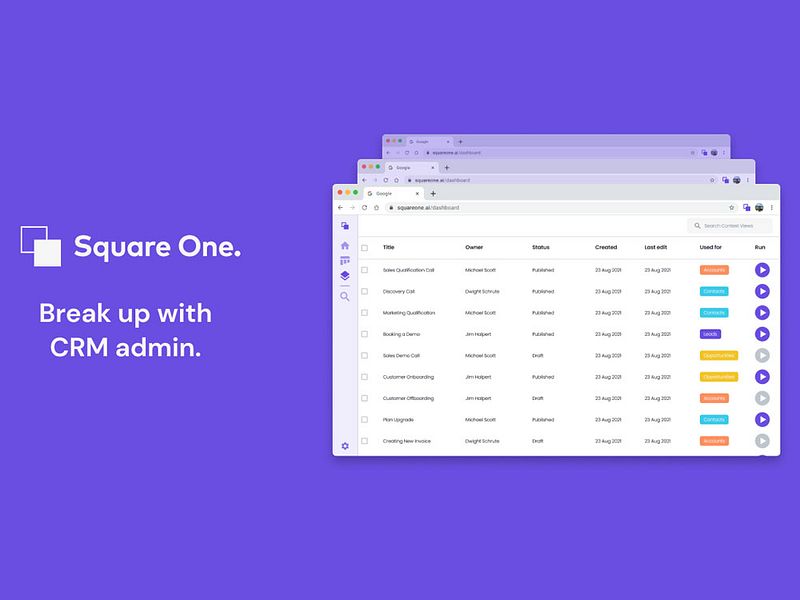
Task: Click Opportunities tag on Customer Onboarding row
Action: (x=718, y=377)
